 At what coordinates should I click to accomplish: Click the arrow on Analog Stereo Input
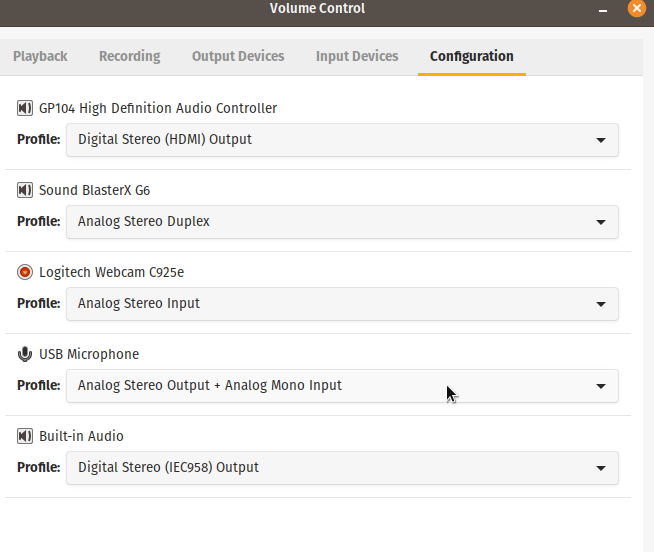coord(601,304)
